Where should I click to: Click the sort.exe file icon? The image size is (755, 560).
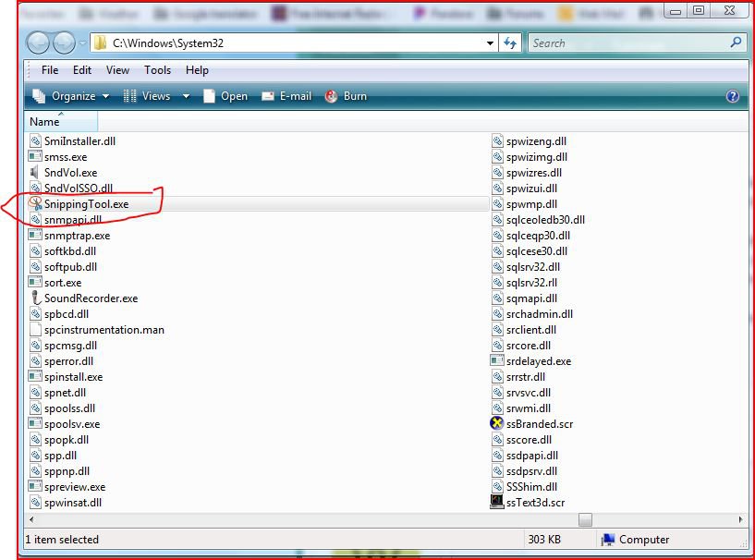coord(35,282)
